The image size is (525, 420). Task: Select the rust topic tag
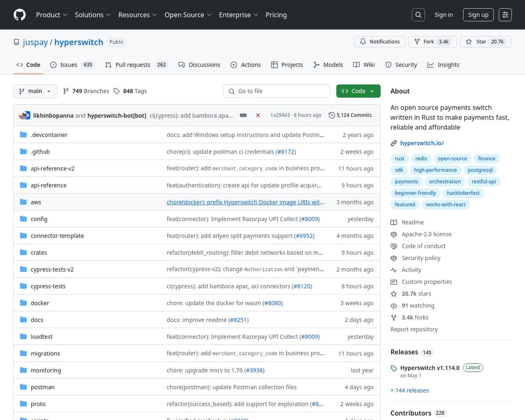[x=399, y=159]
